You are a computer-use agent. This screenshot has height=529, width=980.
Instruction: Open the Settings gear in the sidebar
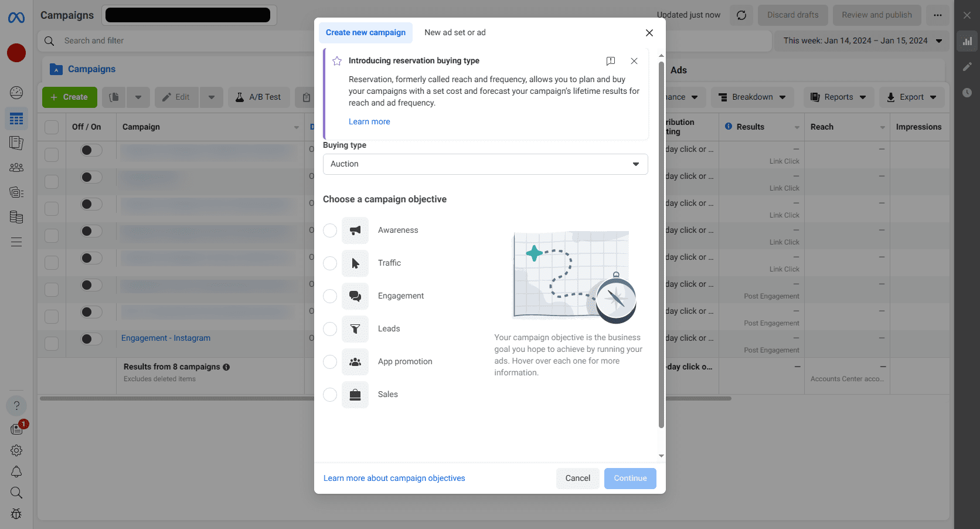pos(16,450)
